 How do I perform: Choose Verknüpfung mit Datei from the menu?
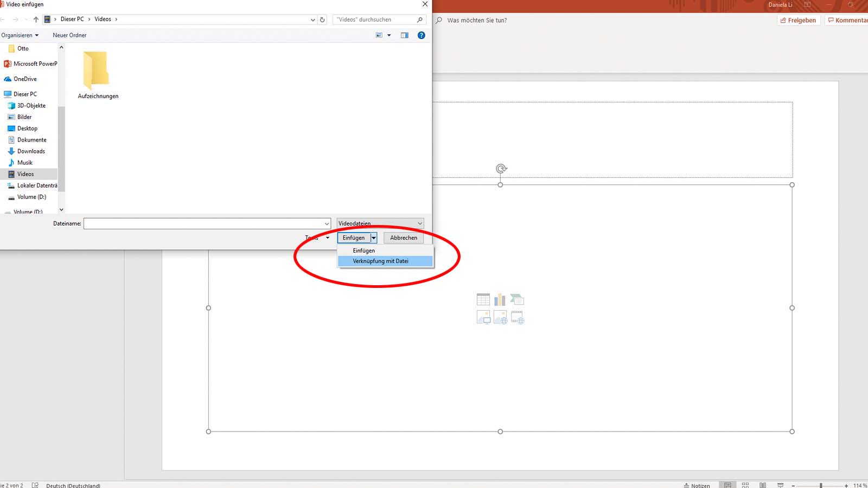point(386,261)
